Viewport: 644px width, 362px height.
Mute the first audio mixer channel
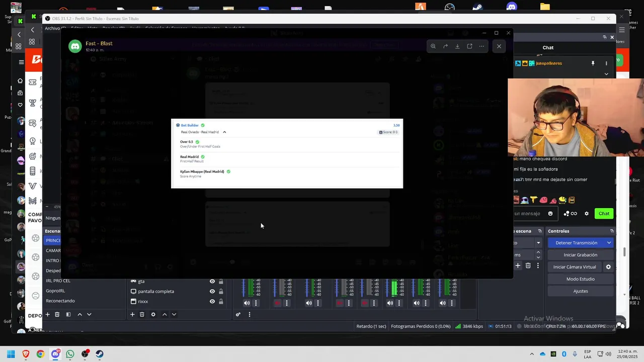click(x=247, y=303)
